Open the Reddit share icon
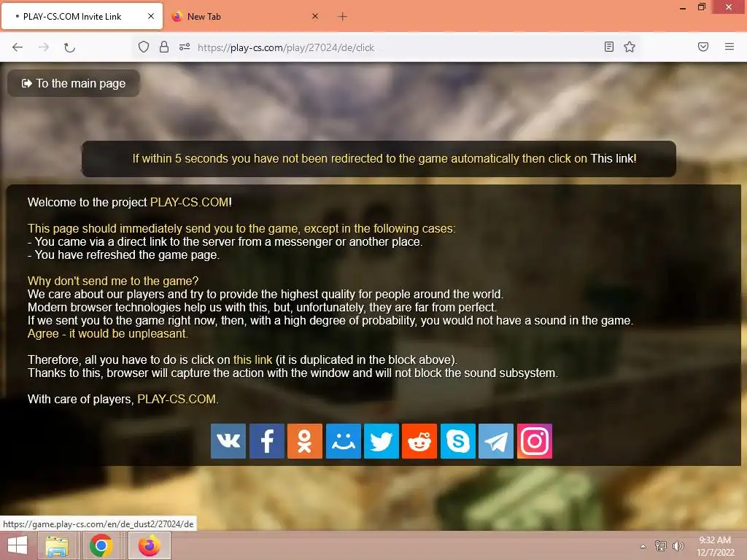The width and height of the screenshot is (747, 560). point(419,441)
